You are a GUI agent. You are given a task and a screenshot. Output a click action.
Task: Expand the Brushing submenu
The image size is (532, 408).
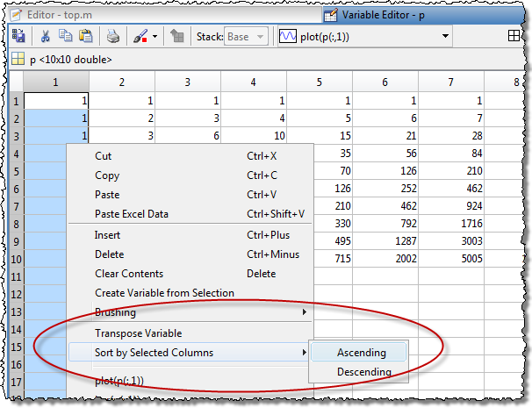click(x=202, y=312)
